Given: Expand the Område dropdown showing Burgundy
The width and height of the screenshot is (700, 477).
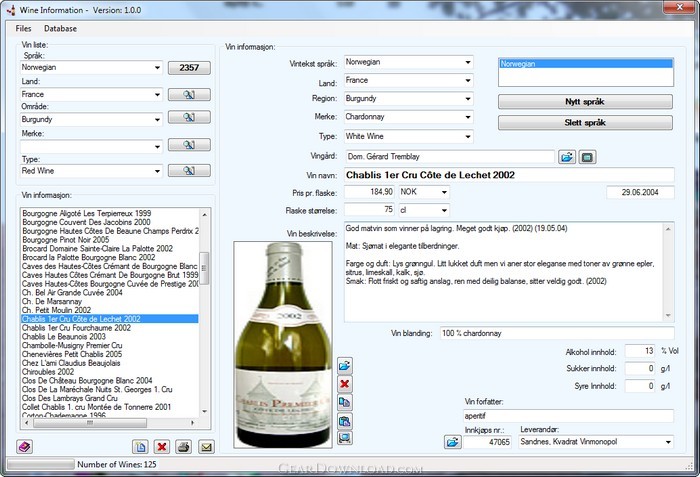Looking at the screenshot, I should pyautogui.click(x=157, y=120).
